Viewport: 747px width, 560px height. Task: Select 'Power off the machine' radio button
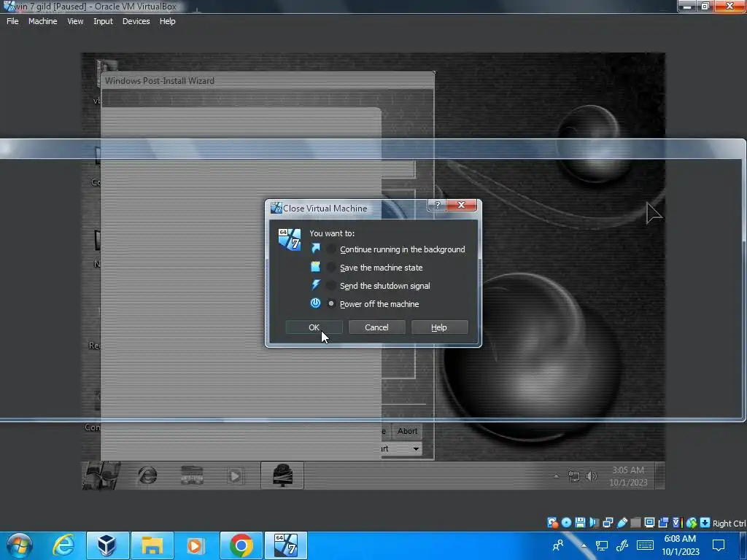(331, 304)
